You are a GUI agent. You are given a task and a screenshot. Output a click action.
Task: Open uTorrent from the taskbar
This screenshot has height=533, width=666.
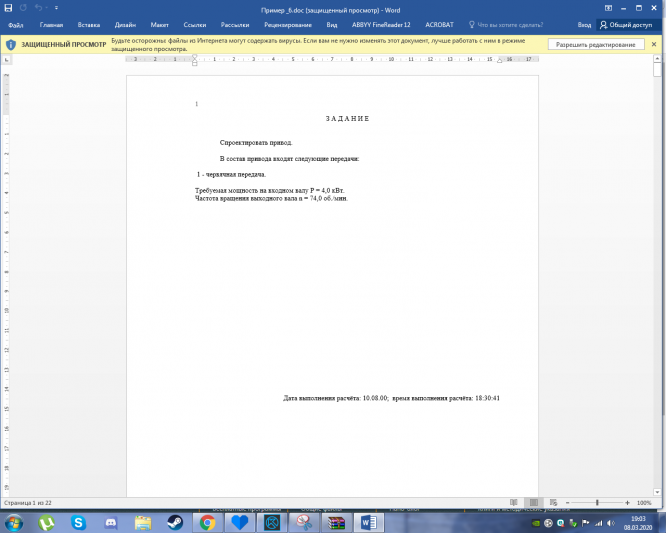click(x=46, y=522)
